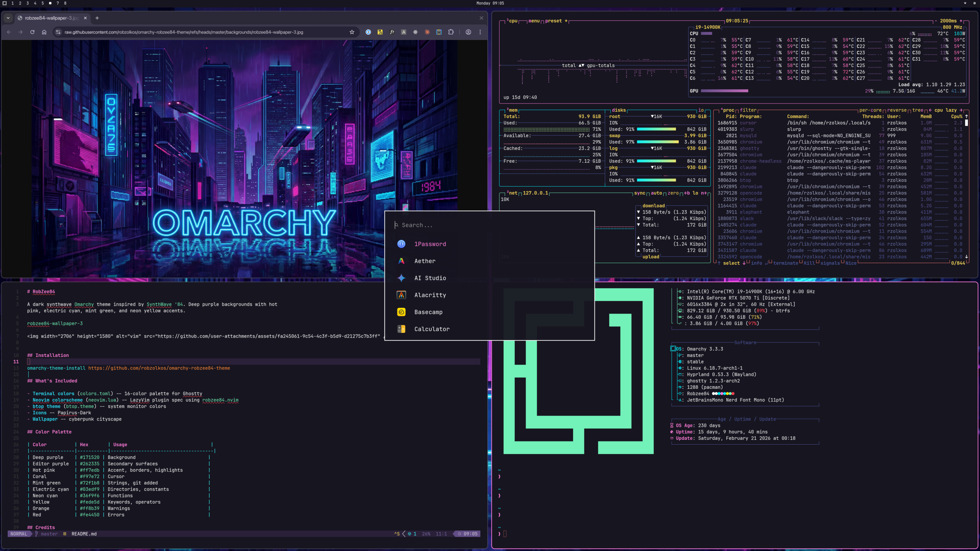Viewport: 980px width, 551px height.
Task: Select Basecamp in the launcher menu
Action: click(x=428, y=312)
